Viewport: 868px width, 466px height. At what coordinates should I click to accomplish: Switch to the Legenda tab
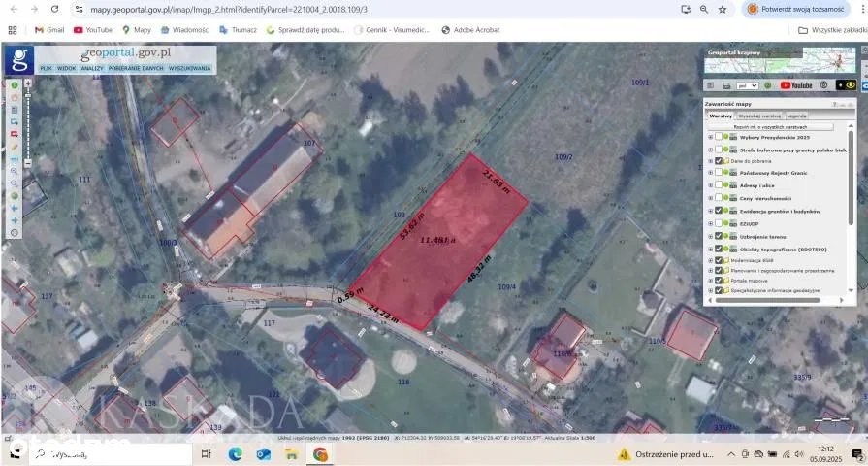pos(796,115)
